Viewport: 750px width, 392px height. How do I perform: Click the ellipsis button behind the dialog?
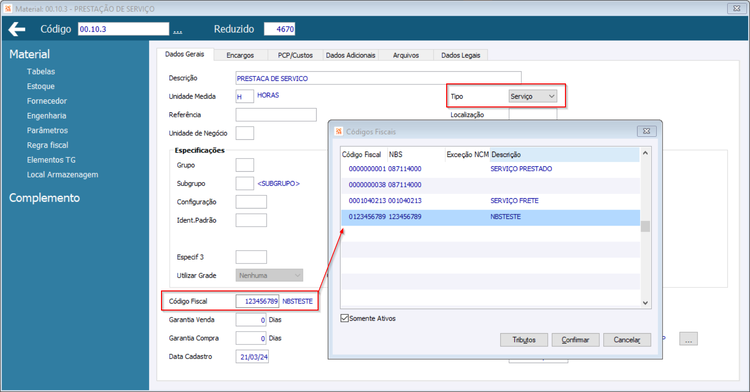point(688,339)
